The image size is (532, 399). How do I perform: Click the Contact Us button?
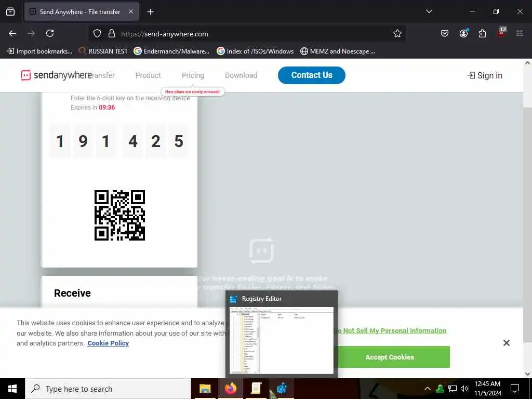[312, 75]
